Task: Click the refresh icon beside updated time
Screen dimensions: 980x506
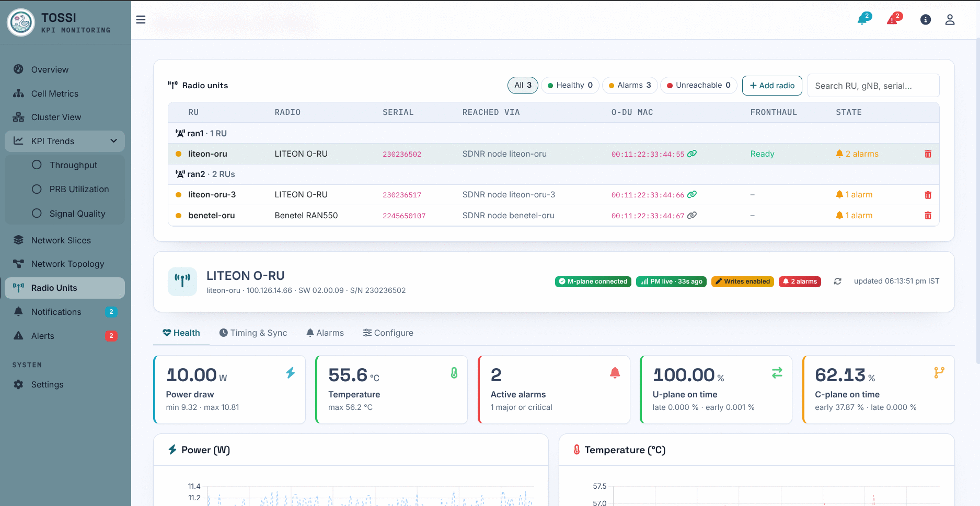Action: click(837, 281)
